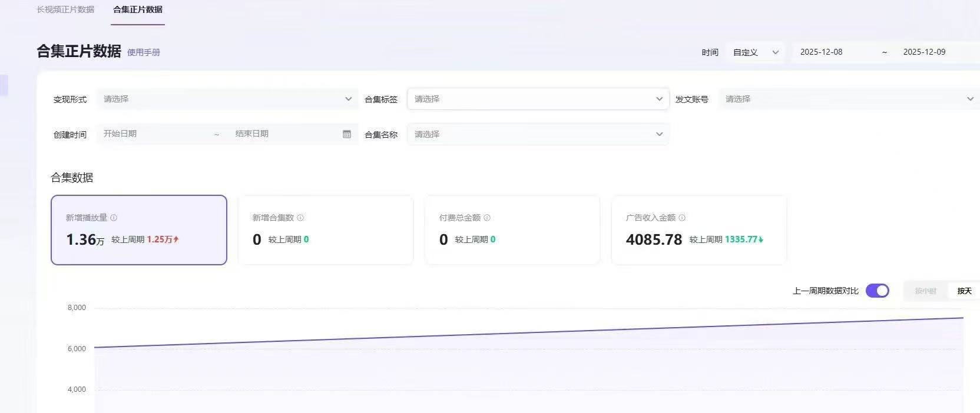This screenshot has height=413, width=980.
Task: Click info icon beside 付费总金额
Action: click(487, 218)
